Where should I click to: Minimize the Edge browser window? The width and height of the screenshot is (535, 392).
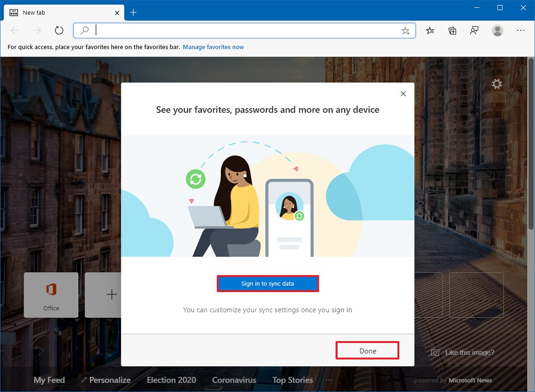(x=477, y=7)
